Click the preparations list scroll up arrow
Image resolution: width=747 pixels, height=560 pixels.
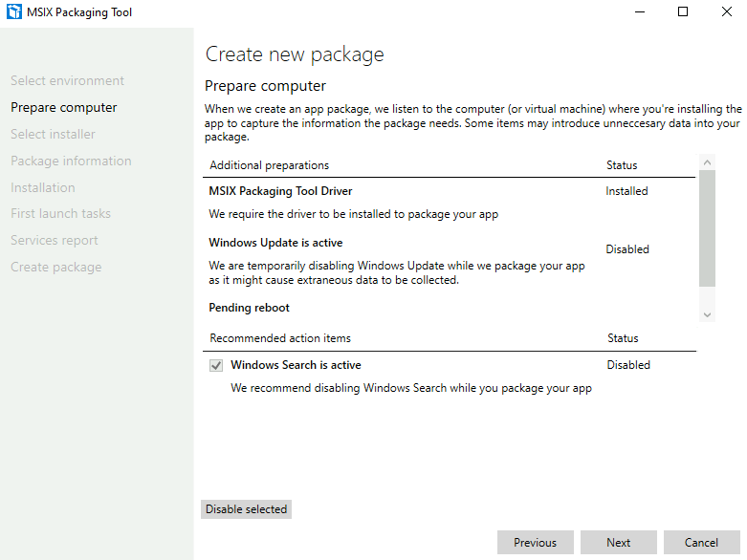coord(708,162)
